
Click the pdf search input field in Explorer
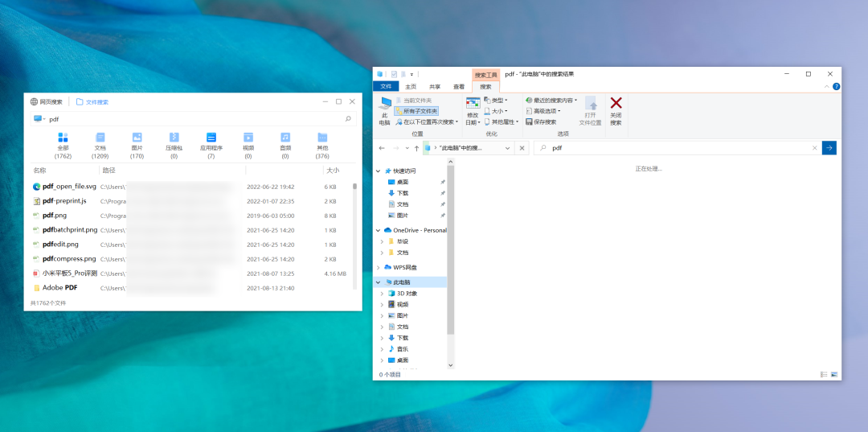[675, 148]
